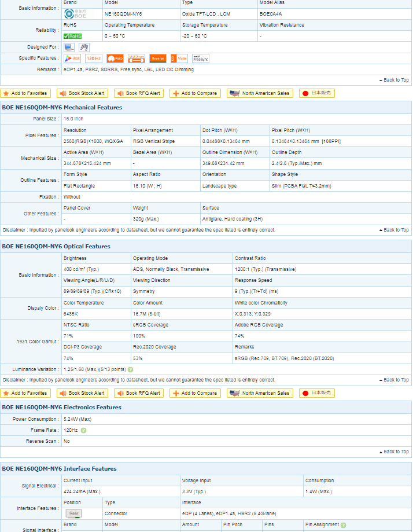Click the Electronics Features section heading
413x532 pixels.
[x=62, y=408]
